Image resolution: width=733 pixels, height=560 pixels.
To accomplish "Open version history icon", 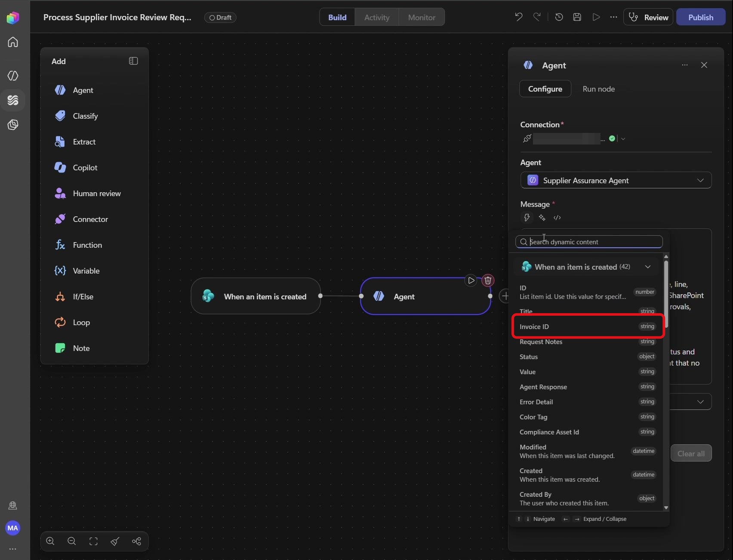I will coord(559,17).
